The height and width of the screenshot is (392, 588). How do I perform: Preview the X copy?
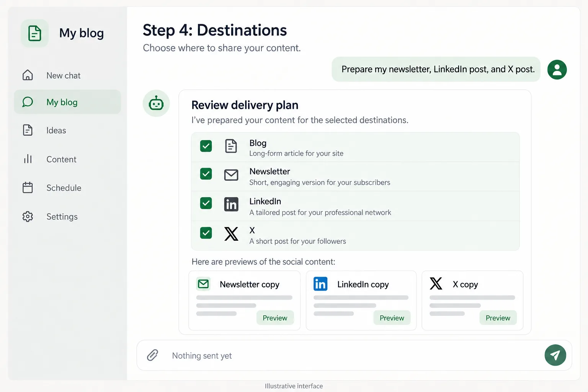[498, 318]
